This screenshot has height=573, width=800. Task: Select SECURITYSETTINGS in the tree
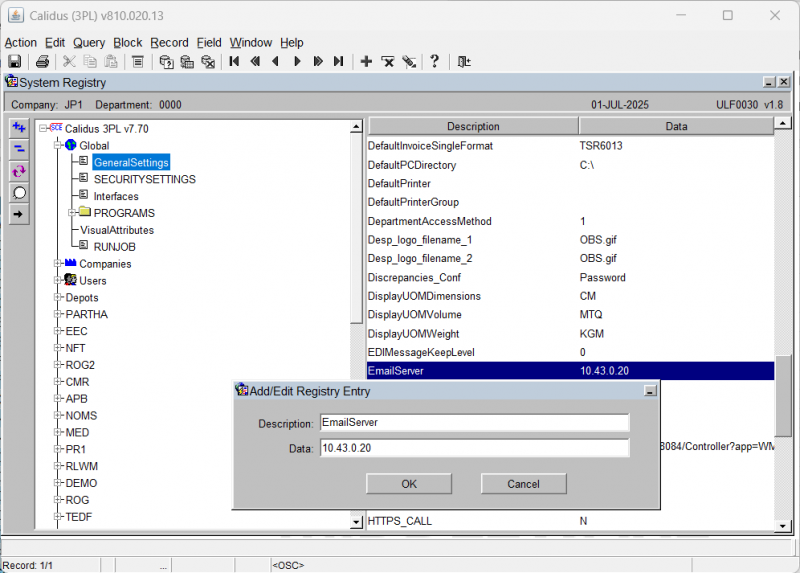[144, 179]
